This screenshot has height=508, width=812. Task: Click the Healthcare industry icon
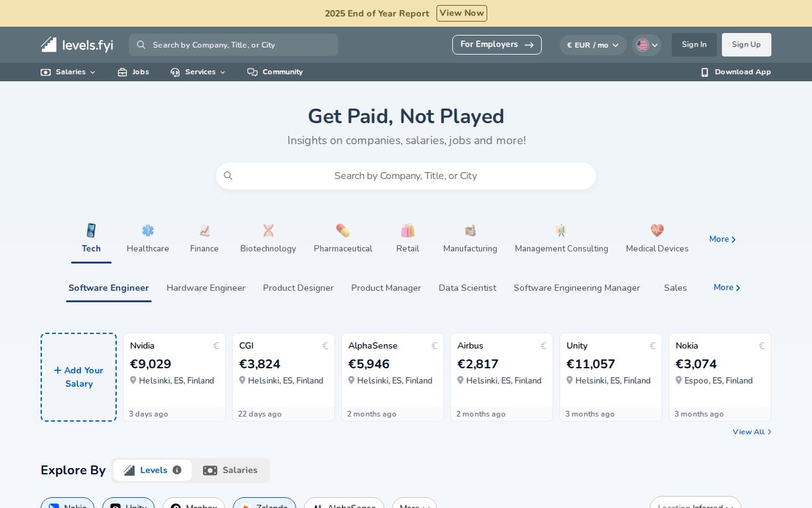click(x=148, y=231)
